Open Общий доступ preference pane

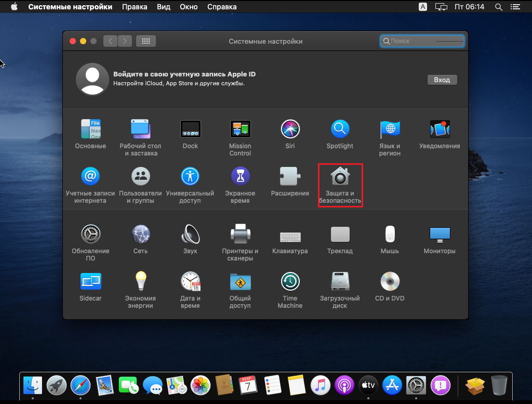pyautogui.click(x=240, y=282)
